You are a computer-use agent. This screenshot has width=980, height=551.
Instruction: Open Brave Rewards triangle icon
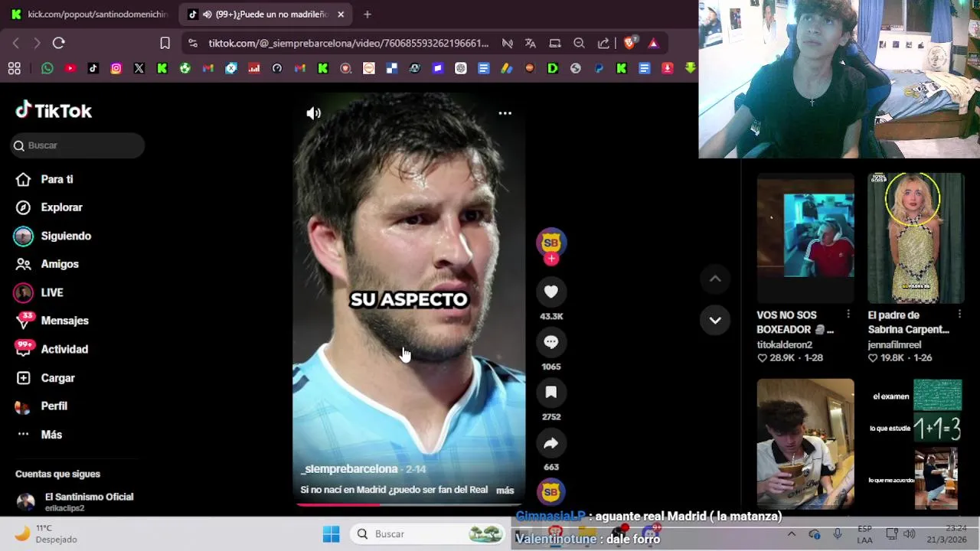[x=653, y=44]
